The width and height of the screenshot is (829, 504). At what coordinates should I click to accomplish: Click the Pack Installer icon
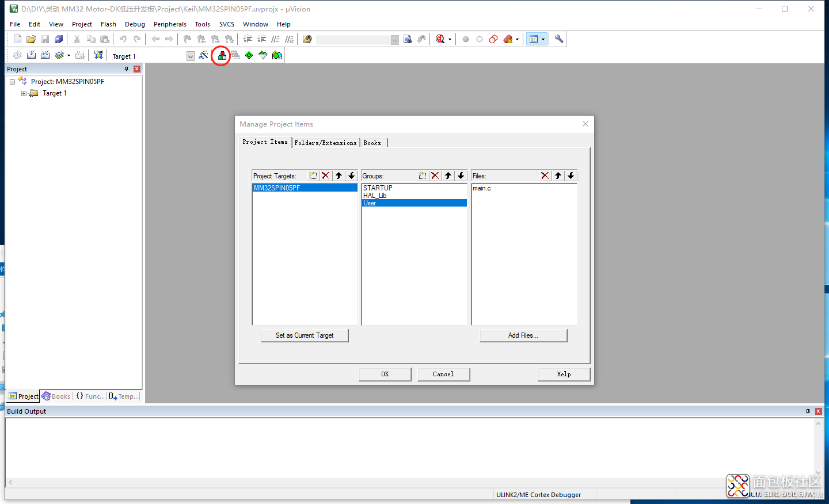(x=277, y=55)
